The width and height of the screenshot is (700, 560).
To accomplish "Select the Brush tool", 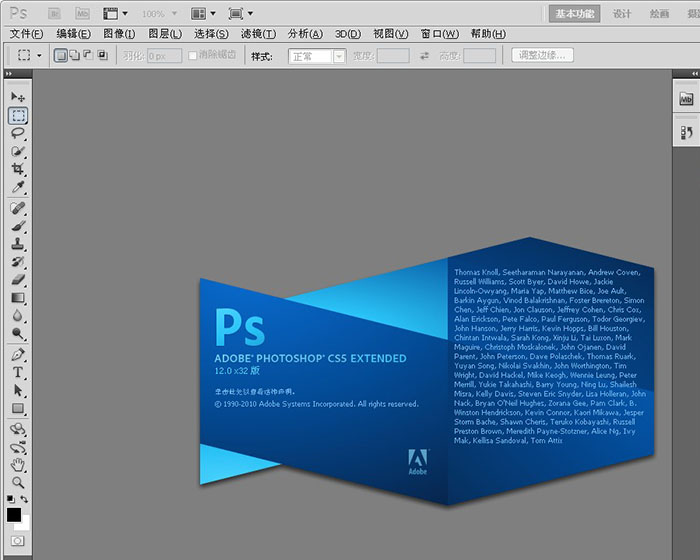I will click(18, 226).
